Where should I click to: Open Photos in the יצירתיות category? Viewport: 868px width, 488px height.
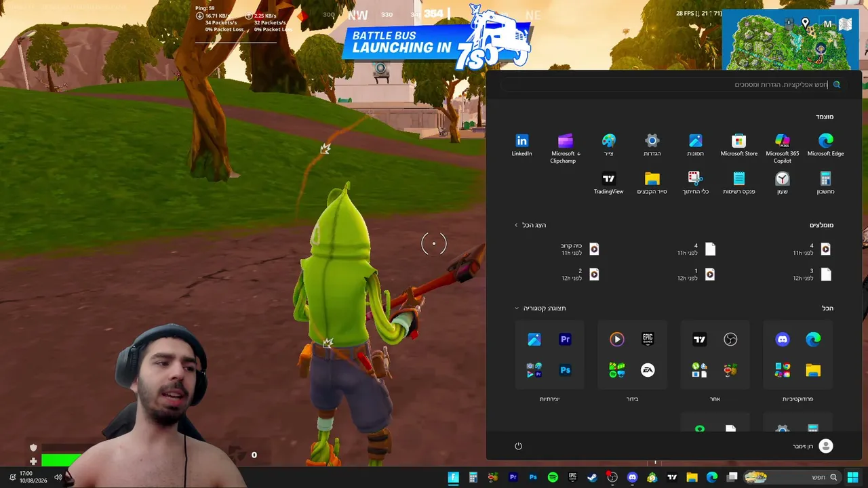click(x=534, y=340)
